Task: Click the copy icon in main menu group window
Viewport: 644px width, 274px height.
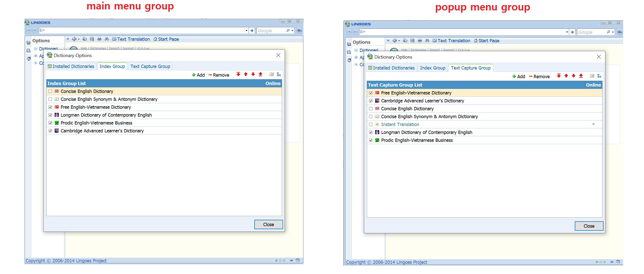Action: click(x=85, y=39)
